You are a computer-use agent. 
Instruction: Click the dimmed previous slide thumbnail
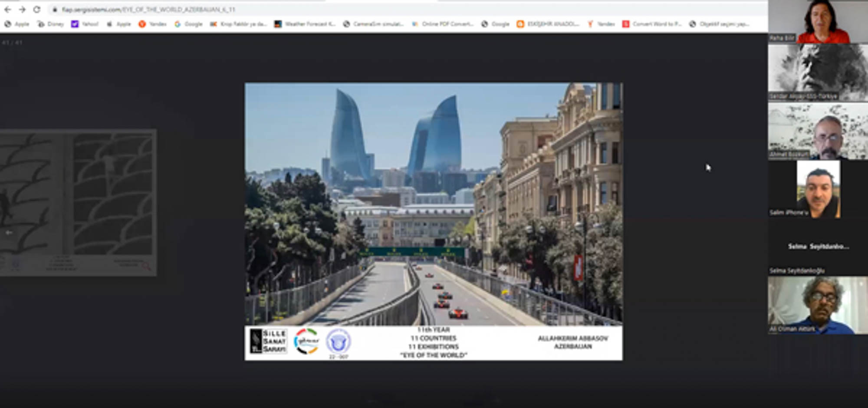point(78,202)
